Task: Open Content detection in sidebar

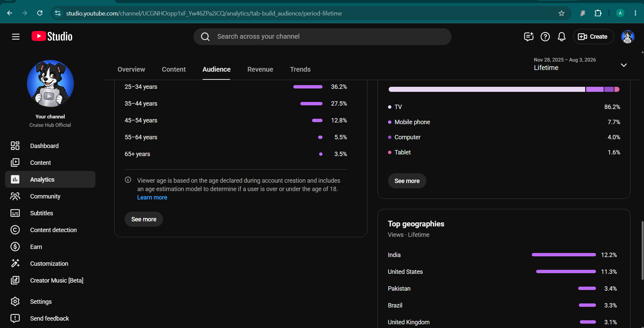Action: coord(50,230)
